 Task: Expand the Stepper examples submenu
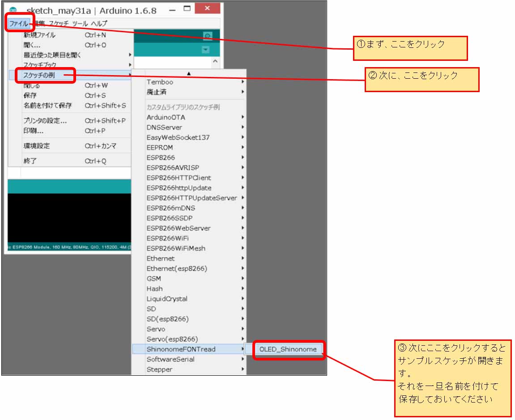point(189,369)
